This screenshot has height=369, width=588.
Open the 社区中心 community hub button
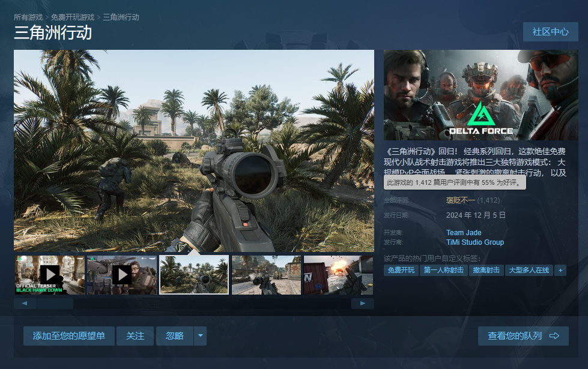(x=551, y=32)
